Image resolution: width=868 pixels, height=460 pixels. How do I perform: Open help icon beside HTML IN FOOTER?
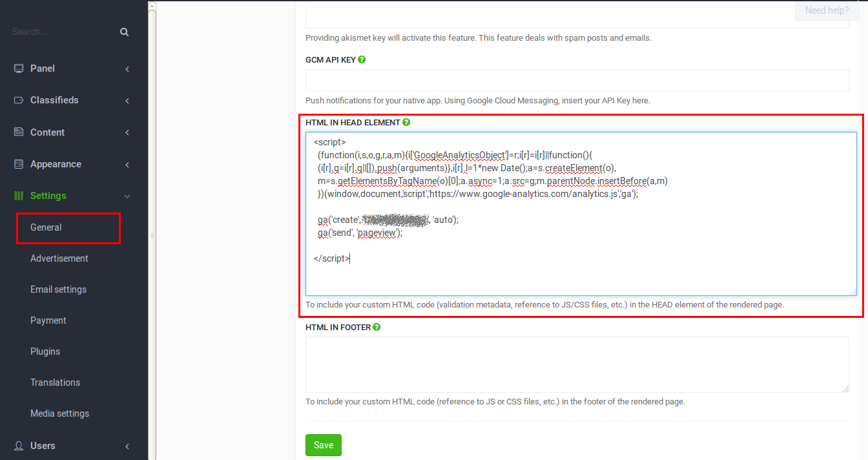[377, 327]
